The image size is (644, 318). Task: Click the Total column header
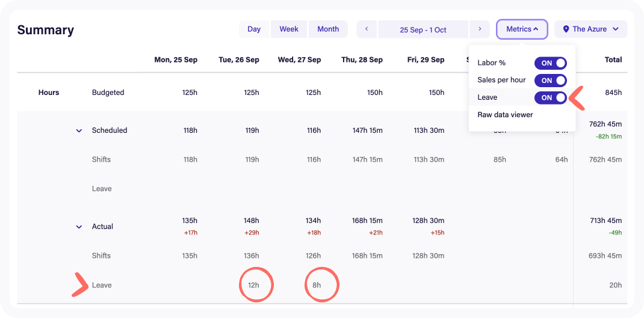point(613,60)
